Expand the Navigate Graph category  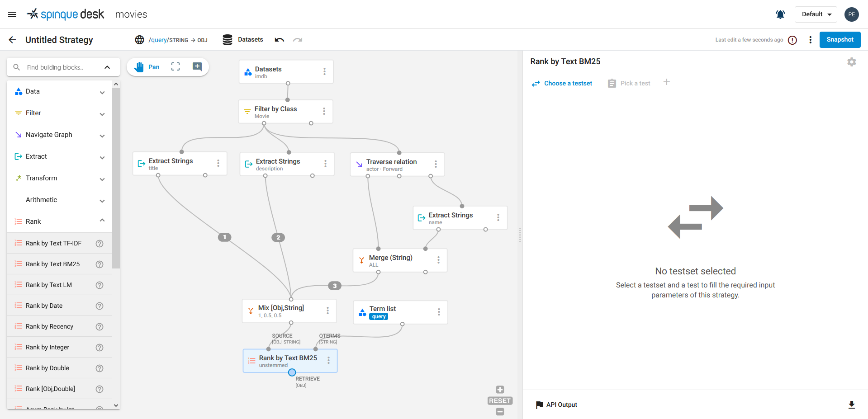pyautogui.click(x=102, y=136)
